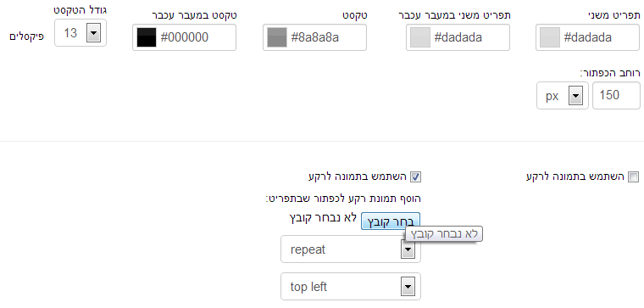Expand the top left position dropdown
Viewport: 644px width, 308px height.
[x=351, y=287]
